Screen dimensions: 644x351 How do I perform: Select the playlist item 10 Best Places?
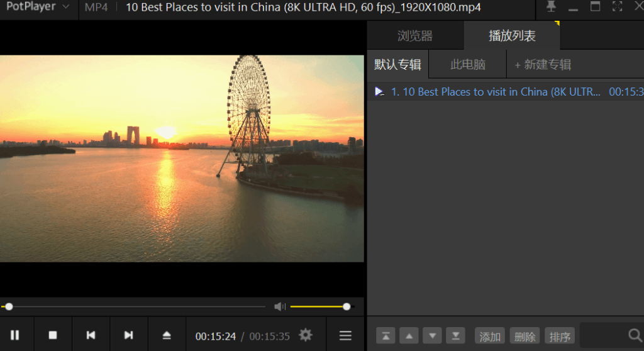506,92
